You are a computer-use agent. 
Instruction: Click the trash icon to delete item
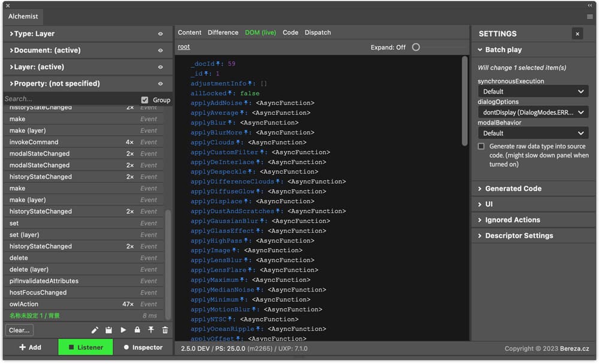(165, 330)
